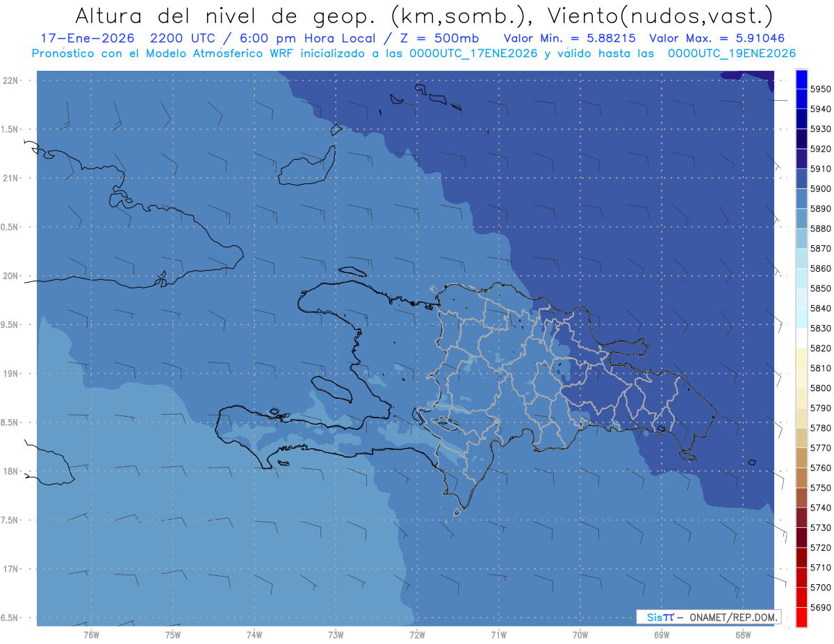Viewport: 834px width, 644px height.
Task: Click the '5720' colorbar value
Action: tap(820, 547)
